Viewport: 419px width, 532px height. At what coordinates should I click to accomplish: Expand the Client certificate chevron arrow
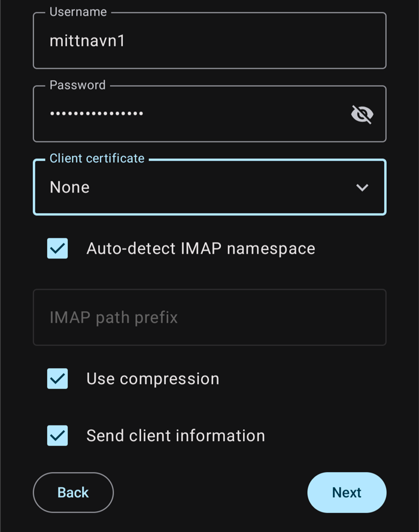click(362, 187)
